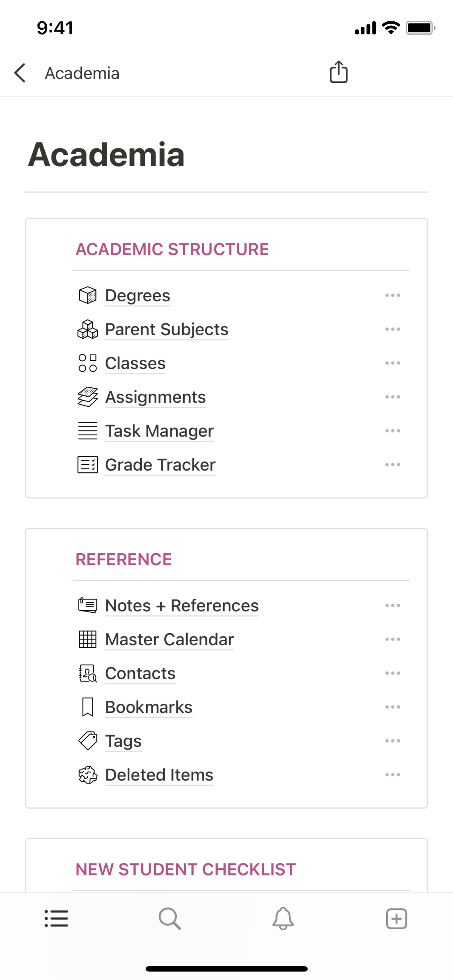453x980 pixels.
Task: Tap the Academia breadcrumb title in header
Action: point(82,73)
